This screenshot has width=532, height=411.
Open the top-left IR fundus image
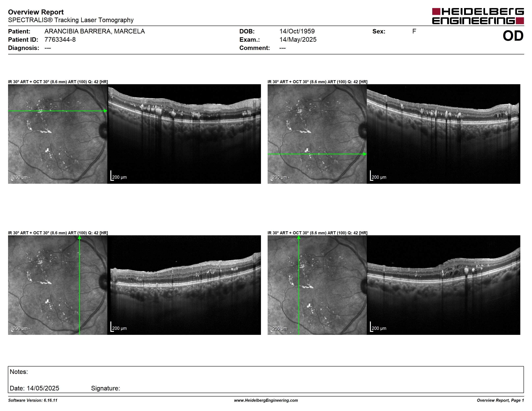57,134
